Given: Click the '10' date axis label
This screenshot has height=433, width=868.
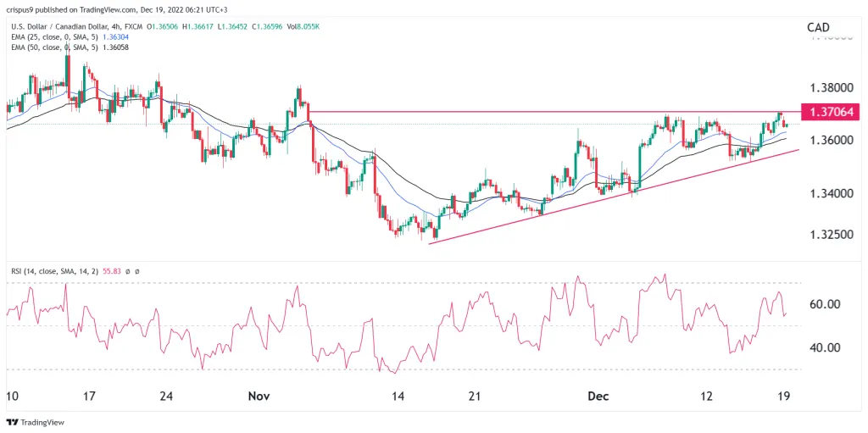Looking at the screenshot, I should [12, 397].
